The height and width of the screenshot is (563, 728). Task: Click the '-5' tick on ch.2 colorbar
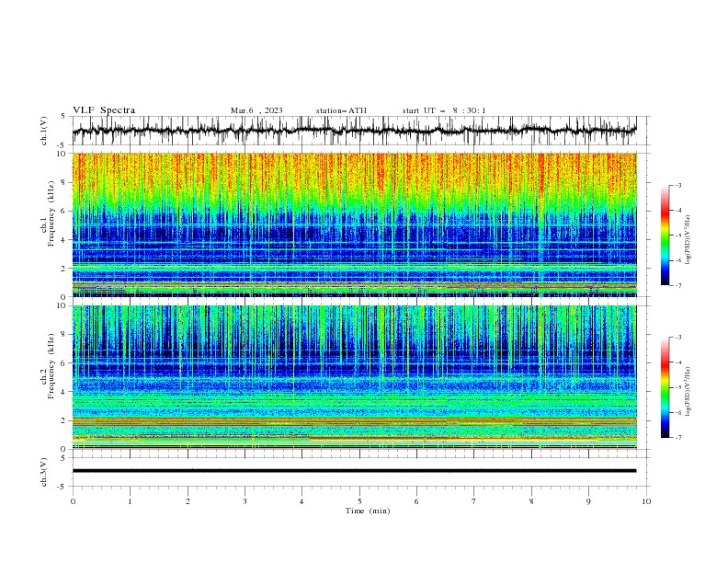click(678, 387)
